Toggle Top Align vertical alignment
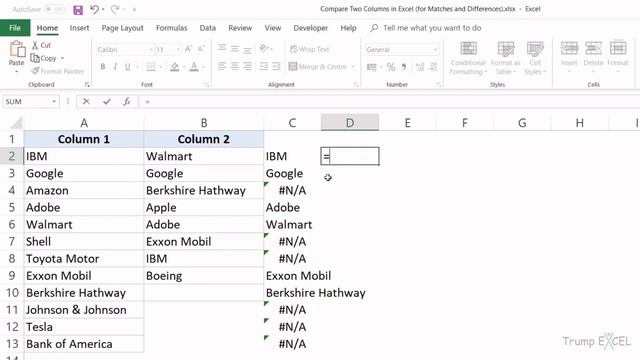The width and height of the screenshot is (640, 360). (x=222, y=49)
